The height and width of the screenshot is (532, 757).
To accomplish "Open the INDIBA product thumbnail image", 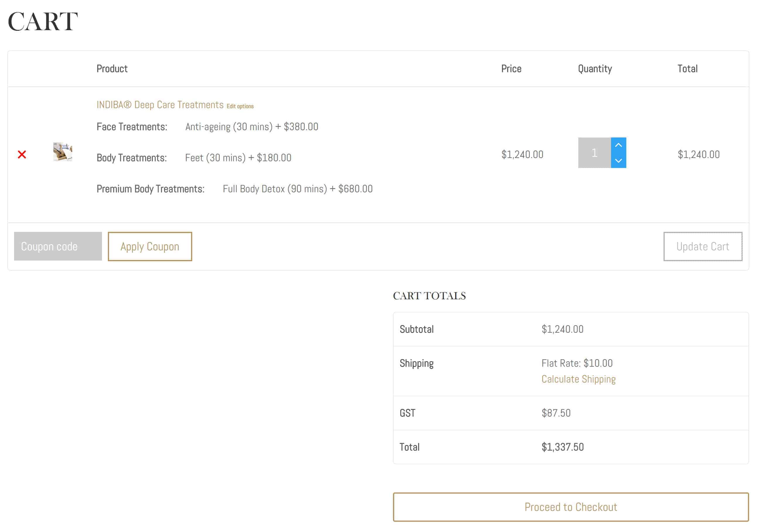I will [x=63, y=152].
